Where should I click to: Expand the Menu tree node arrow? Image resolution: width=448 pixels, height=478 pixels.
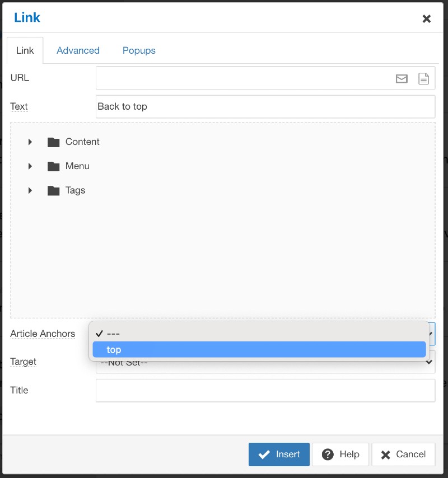click(30, 166)
